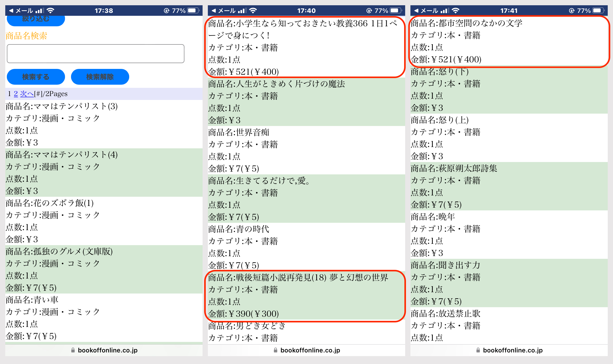The image size is (613, 364).
Task: Tap Wi-Fi icon in the 17:41 screen
Action: [x=455, y=11]
